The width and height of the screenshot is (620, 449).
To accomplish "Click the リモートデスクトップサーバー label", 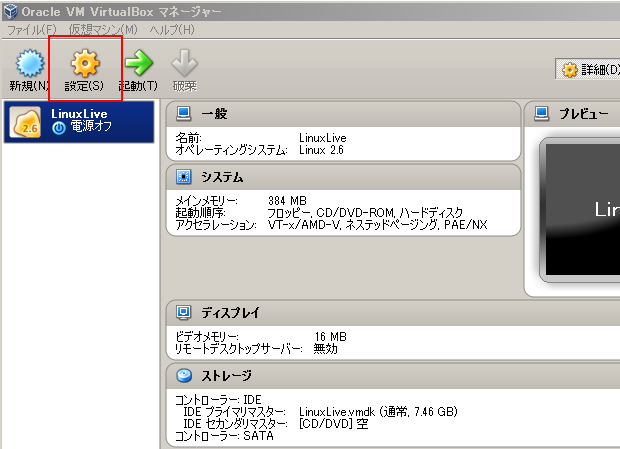I will coord(238,349).
